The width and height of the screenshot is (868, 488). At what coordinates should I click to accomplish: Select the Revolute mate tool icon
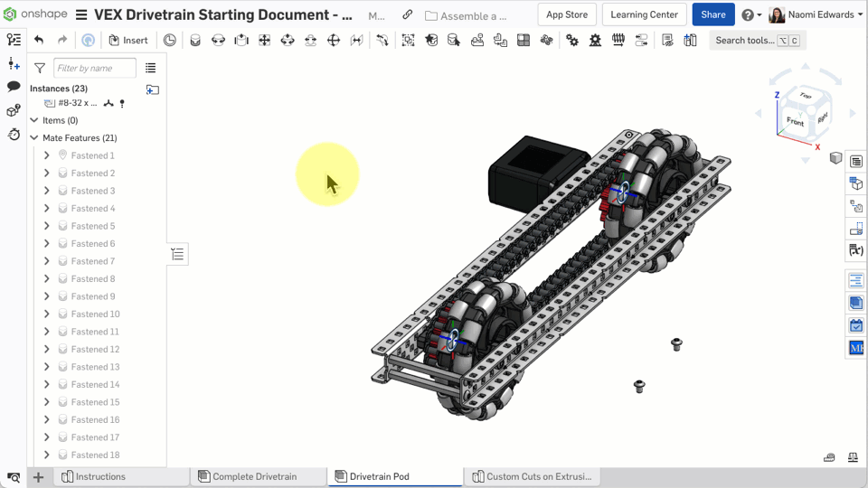pos(218,40)
